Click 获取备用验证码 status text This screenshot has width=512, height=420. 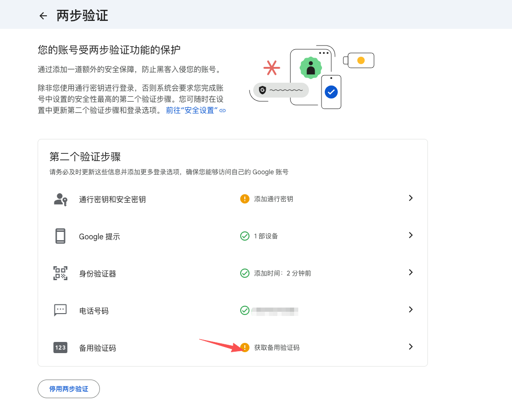(277, 348)
